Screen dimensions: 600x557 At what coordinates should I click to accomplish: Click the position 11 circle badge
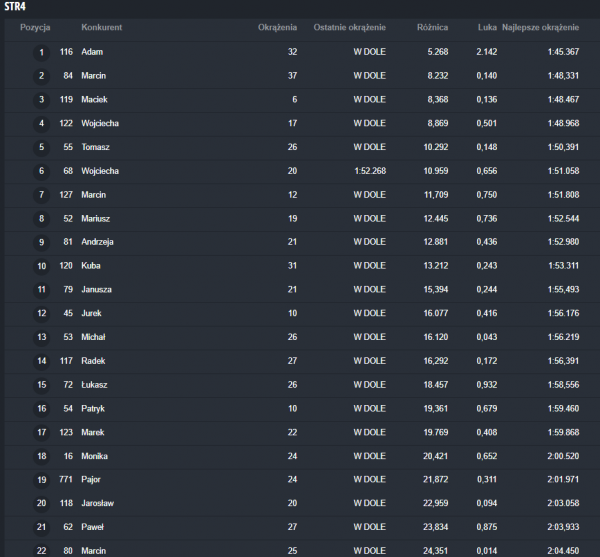click(41, 290)
